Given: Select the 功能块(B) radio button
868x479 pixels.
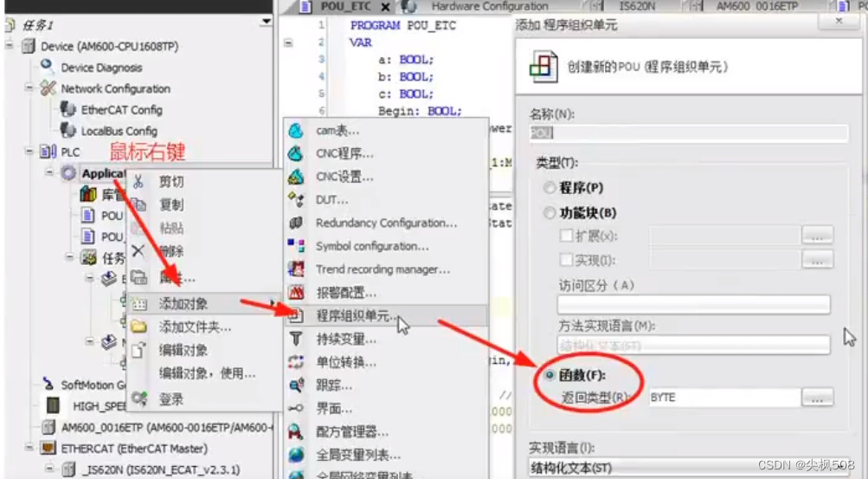Looking at the screenshot, I should [x=550, y=212].
